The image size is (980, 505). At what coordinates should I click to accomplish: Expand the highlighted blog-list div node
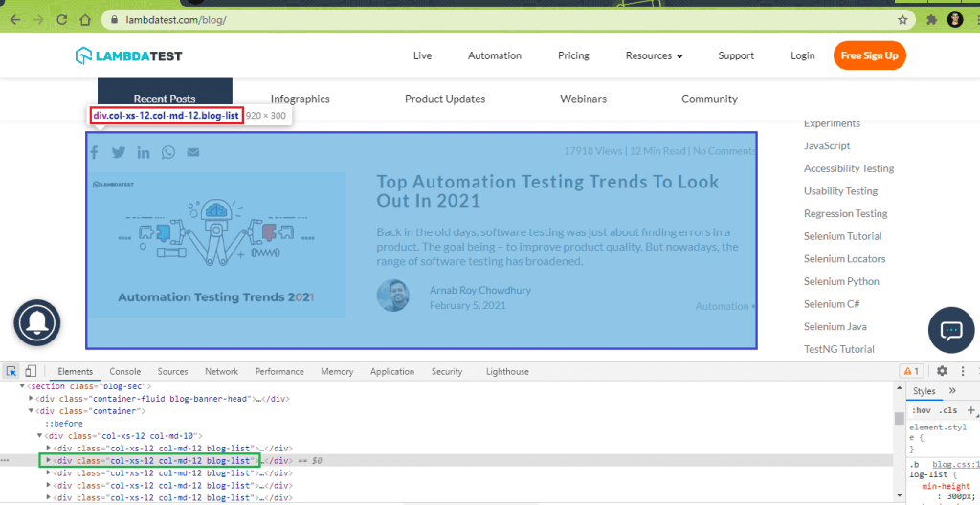pos(50,460)
